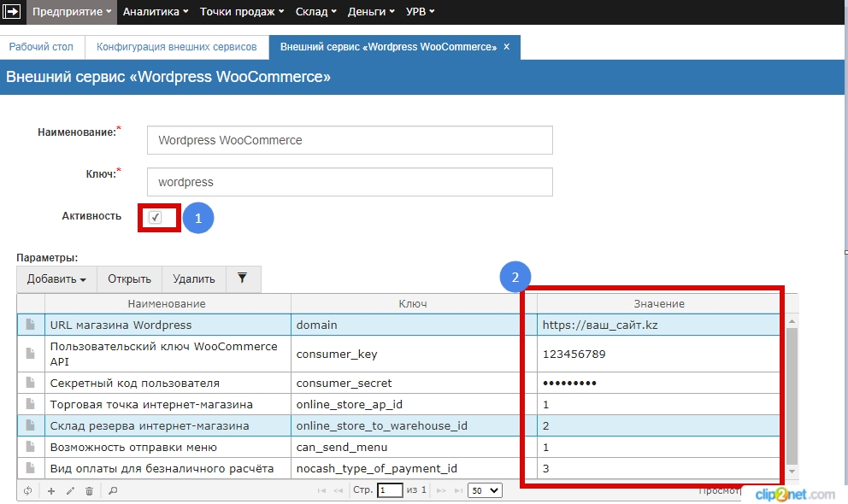Click the pencil edit icon in footer

point(70,490)
